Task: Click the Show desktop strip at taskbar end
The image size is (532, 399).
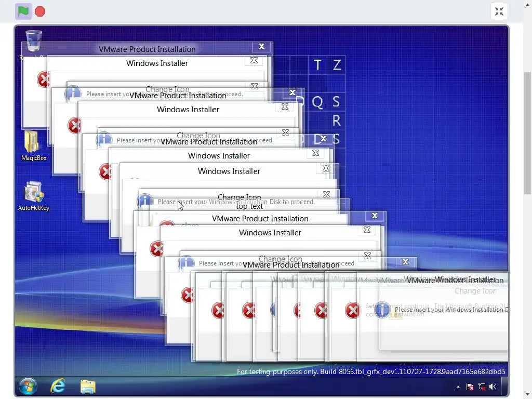Action: tap(504, 387)
